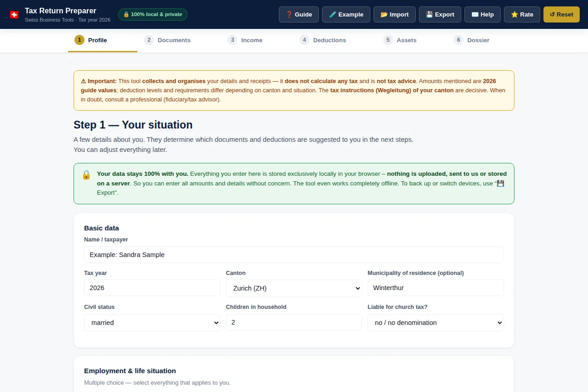Reset the form with Reset button
The image size is (588, 392).
[561, 14]
